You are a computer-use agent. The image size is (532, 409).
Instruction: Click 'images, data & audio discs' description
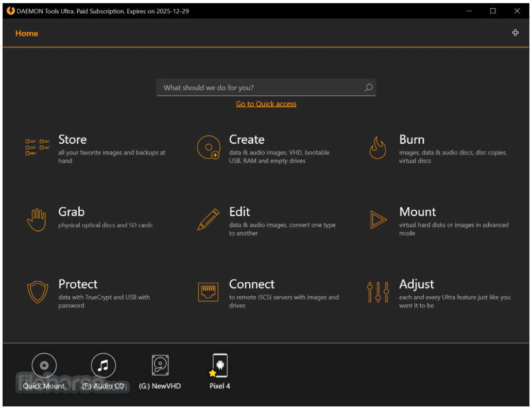tap(453, 157)
